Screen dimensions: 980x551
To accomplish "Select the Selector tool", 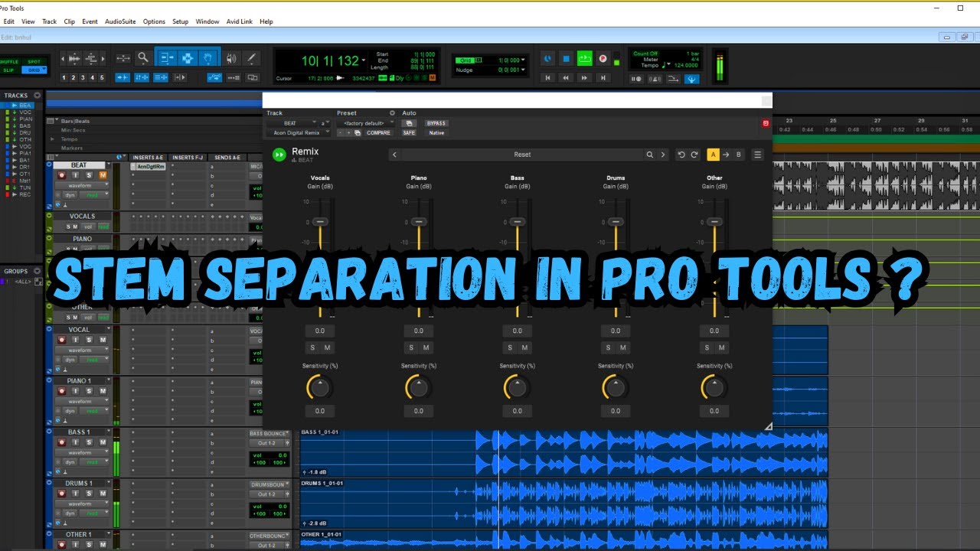I will (186, 58).
